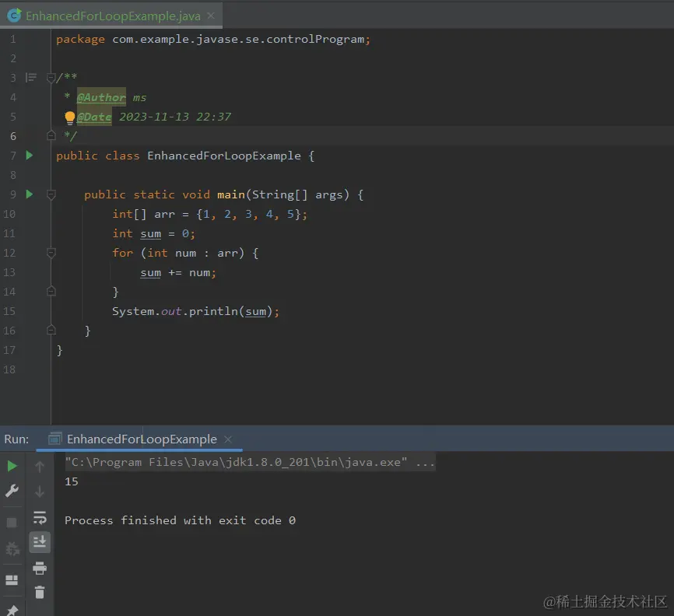Click the for loop fold end on line 14
This screenshot has height=616, width=674.
51,291
